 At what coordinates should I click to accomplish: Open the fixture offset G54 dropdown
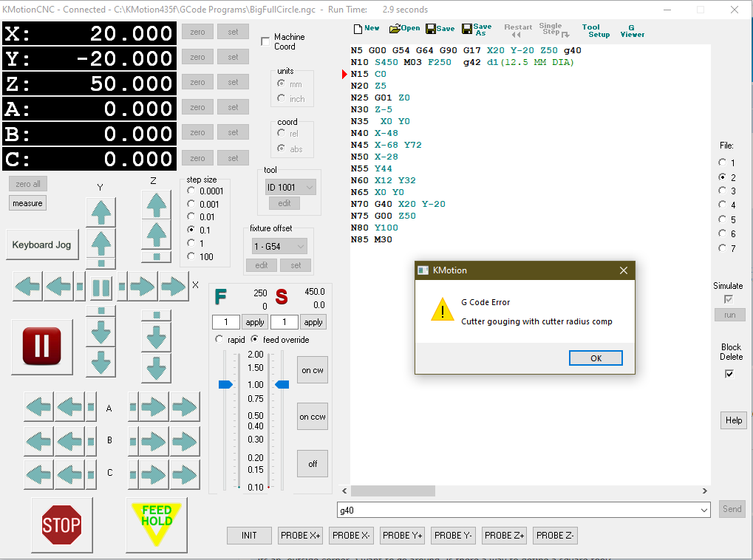278,247
